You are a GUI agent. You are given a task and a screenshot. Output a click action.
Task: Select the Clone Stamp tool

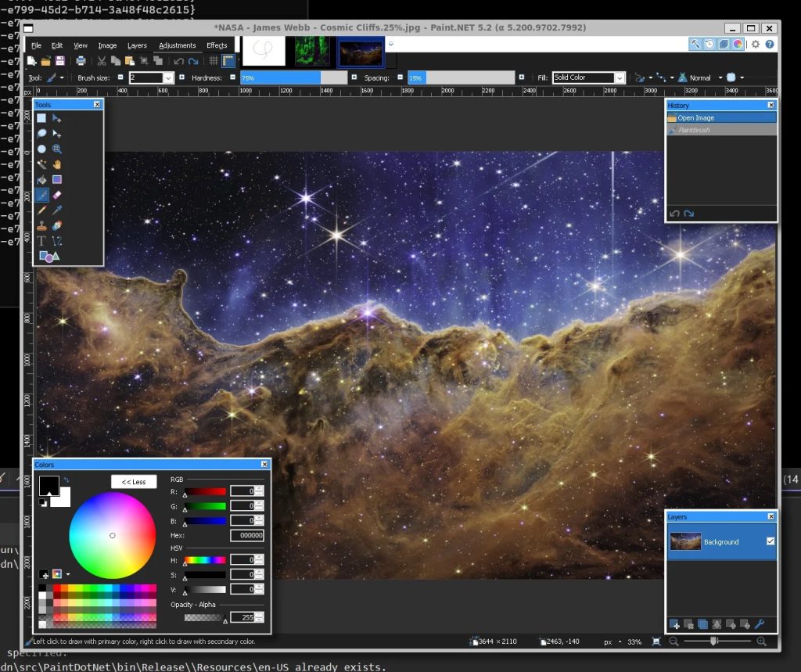(x=41, y=225)
